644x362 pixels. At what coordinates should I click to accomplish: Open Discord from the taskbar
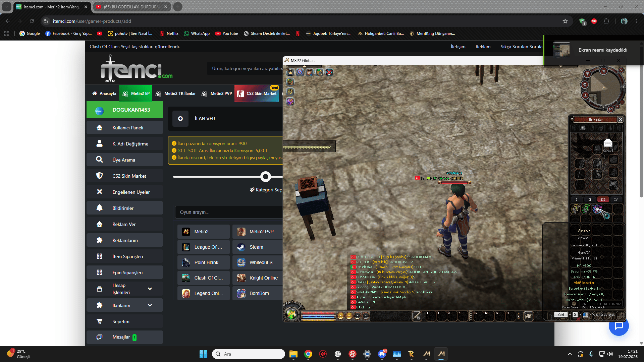(382, 354)
